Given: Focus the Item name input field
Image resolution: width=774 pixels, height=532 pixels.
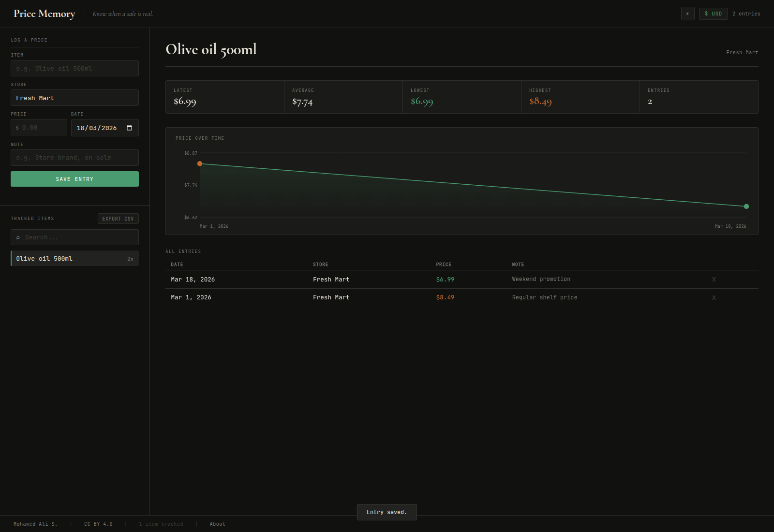Looking at the screenshot, I should point(74,68).
